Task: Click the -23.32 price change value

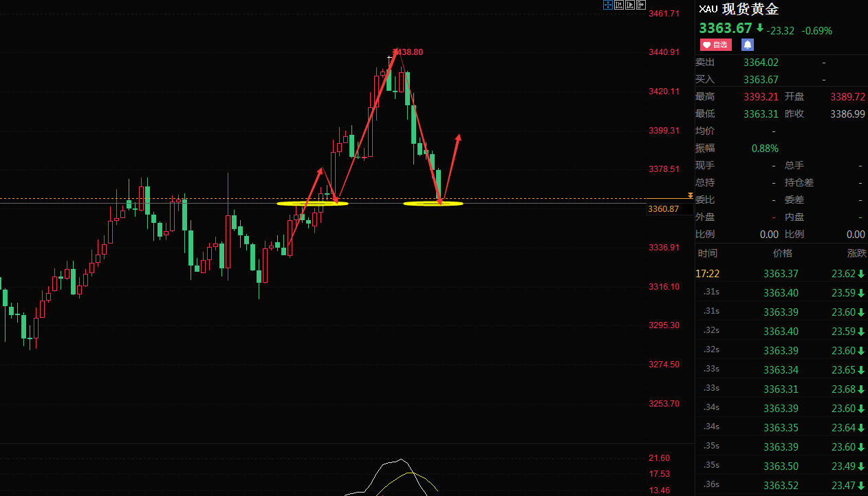Action: [x=781, y=31]
